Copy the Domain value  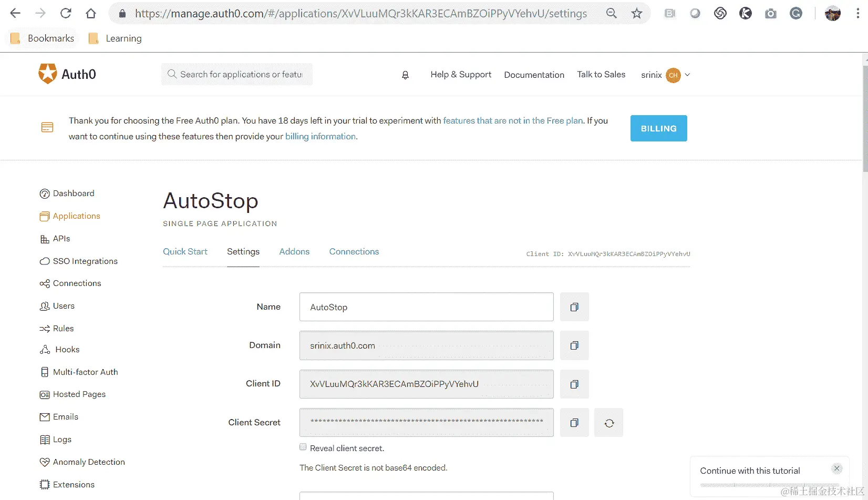tap(574, 345)
